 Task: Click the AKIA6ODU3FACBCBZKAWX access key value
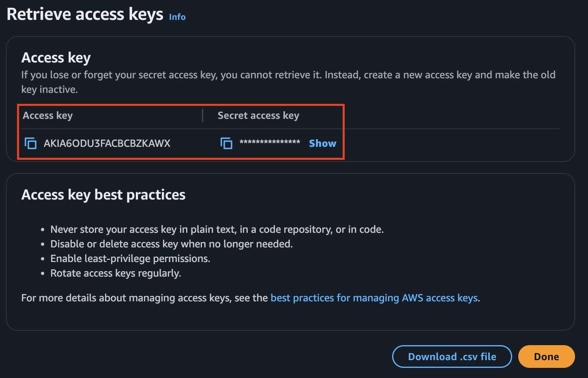(107, 143)
